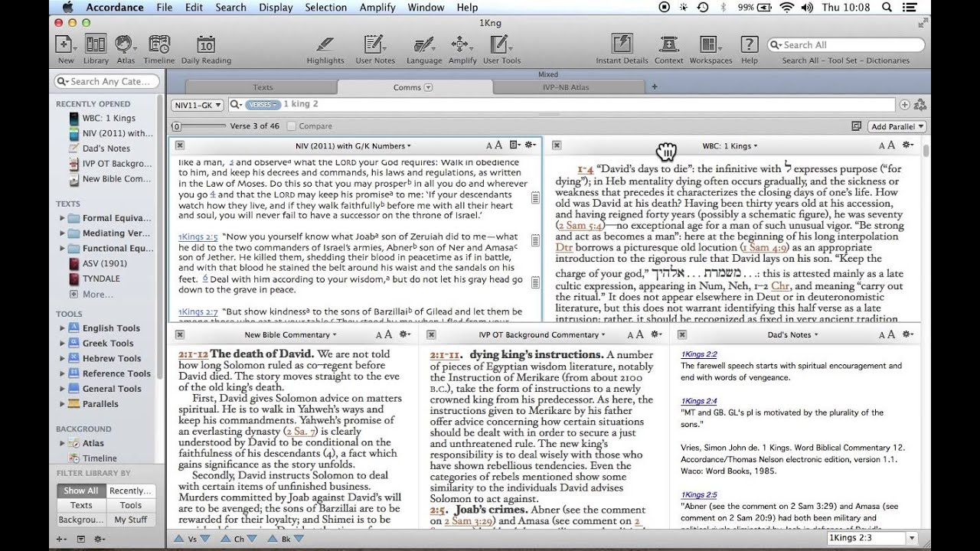The width and height of the screenshot is (980, 551).
Task: Open the Library toolbar icon
Action: click(x=96, y=44)
